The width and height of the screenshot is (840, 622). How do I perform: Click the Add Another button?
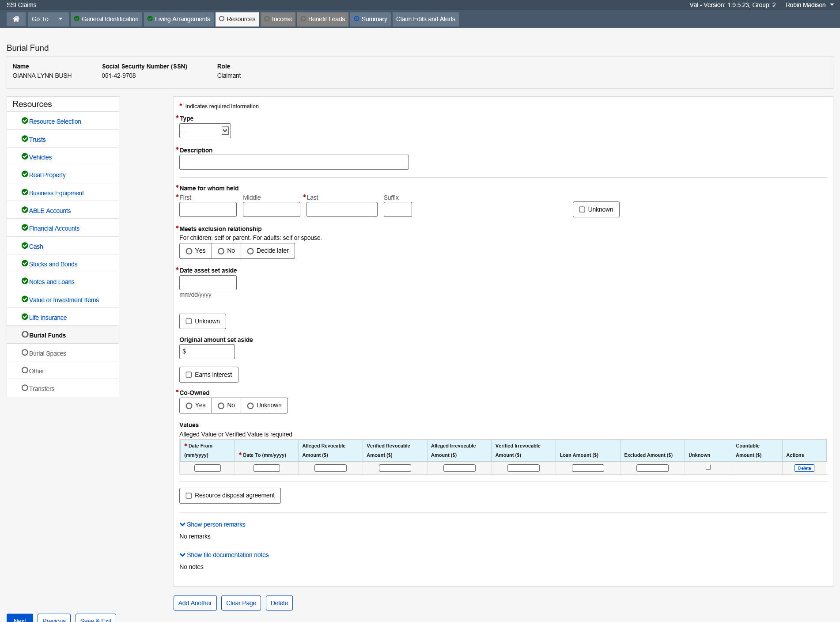click(x=195, y=603)
